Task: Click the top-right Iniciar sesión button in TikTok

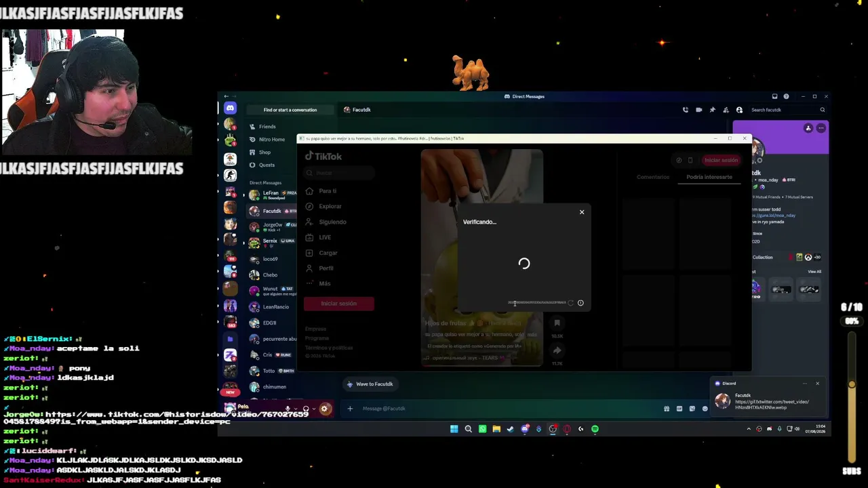Action: tap(721, 161)
